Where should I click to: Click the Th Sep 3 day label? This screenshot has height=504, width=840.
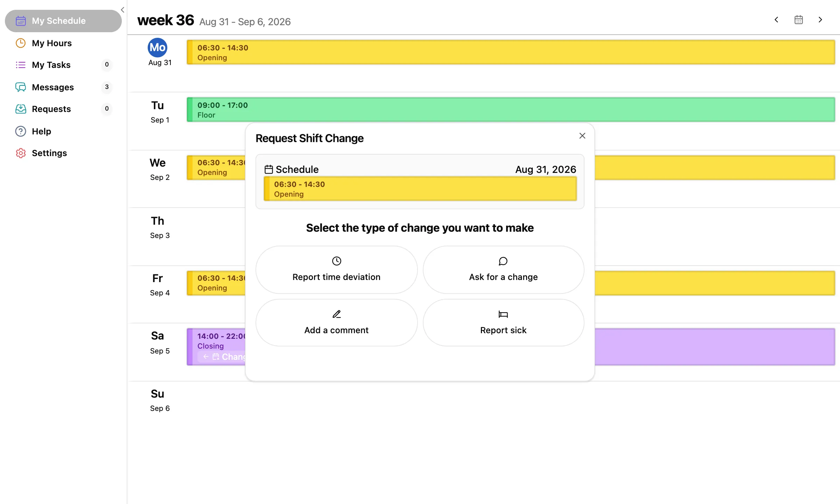[159, 227]
